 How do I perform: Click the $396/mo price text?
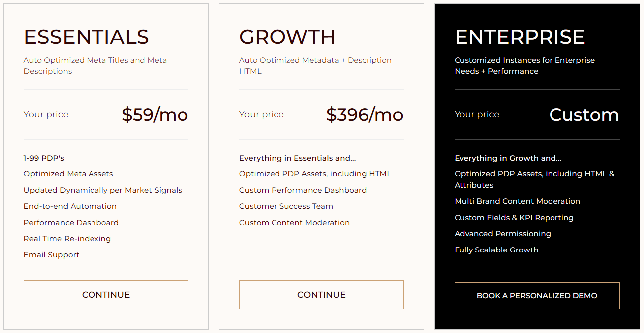(x=365, y=115)
